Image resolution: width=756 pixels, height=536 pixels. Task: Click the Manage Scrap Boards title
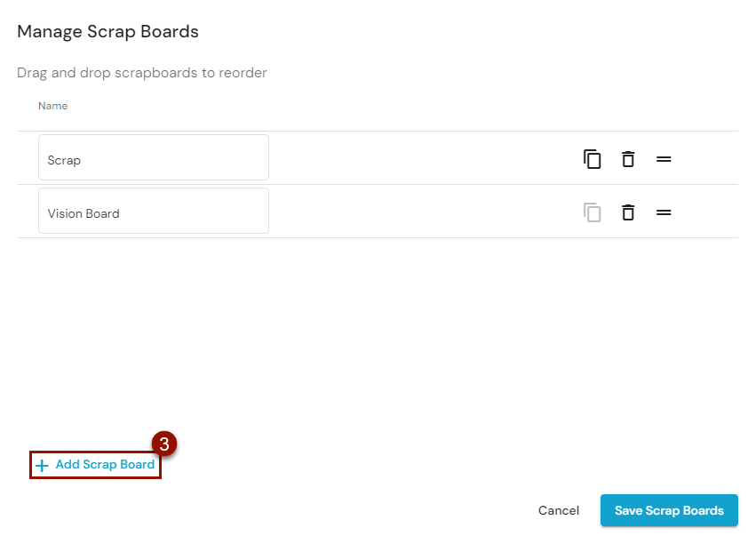tap(107, 32)
